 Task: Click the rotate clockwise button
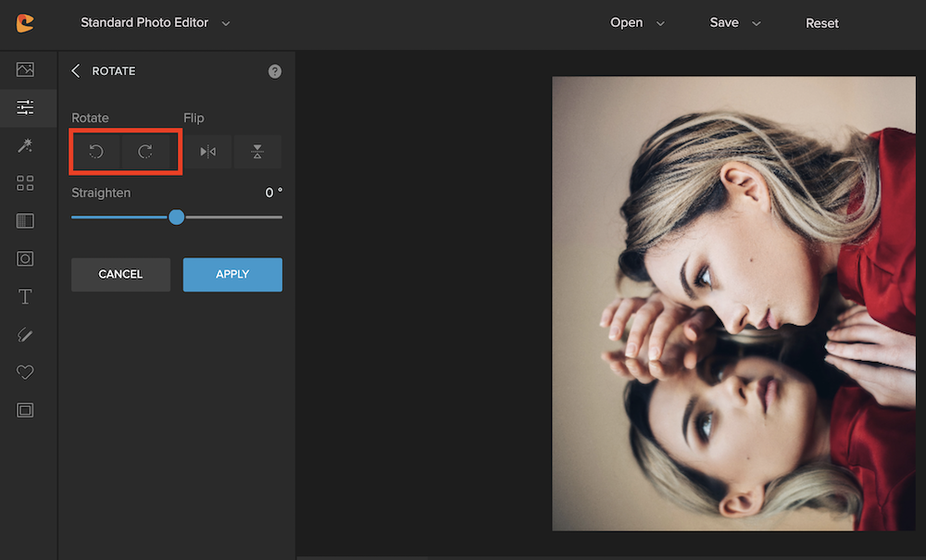coord(145,152)
